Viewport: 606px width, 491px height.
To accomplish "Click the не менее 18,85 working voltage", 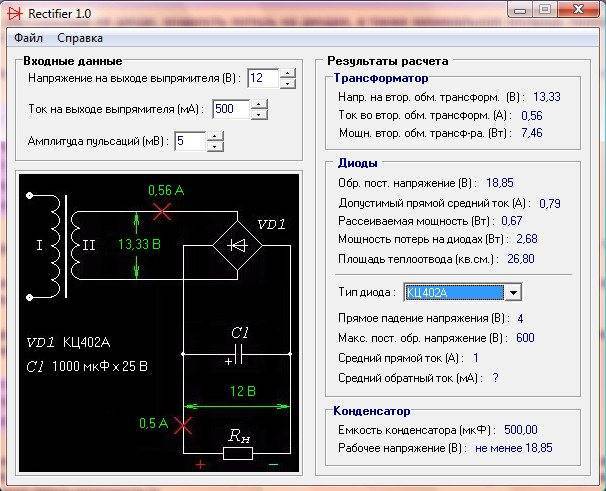I will pyautogui.click(x=514, y=448).
